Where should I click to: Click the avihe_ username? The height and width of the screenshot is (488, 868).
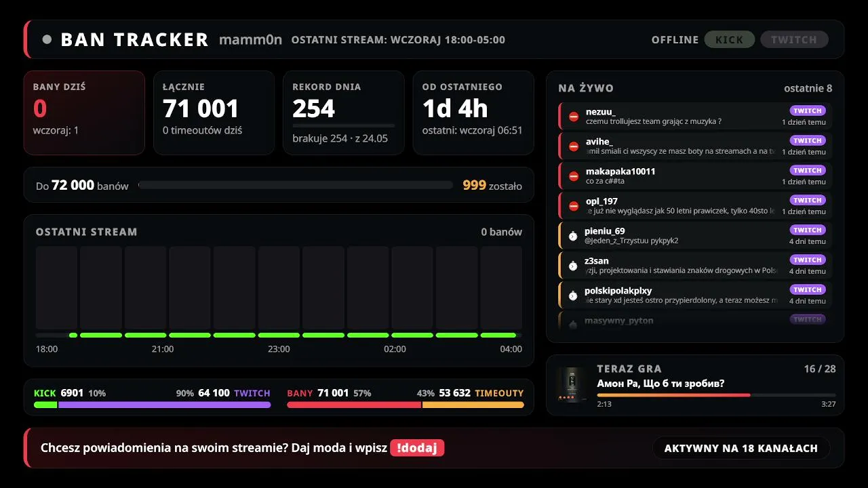tap(599, 142)
